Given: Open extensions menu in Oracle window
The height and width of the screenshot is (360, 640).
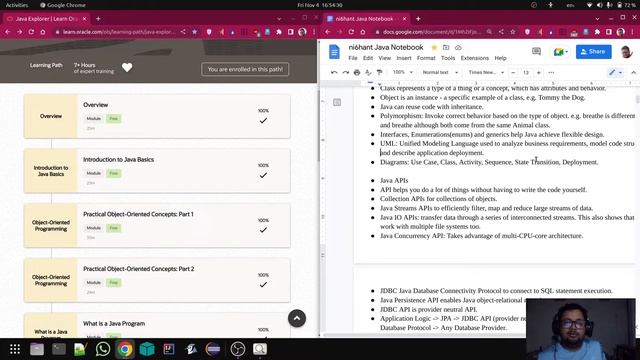Looking at the screenshot, I should [x=279, y=32].
